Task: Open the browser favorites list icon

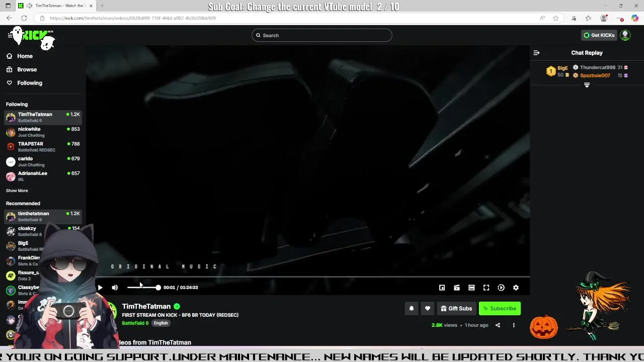Action: (588, 18)
